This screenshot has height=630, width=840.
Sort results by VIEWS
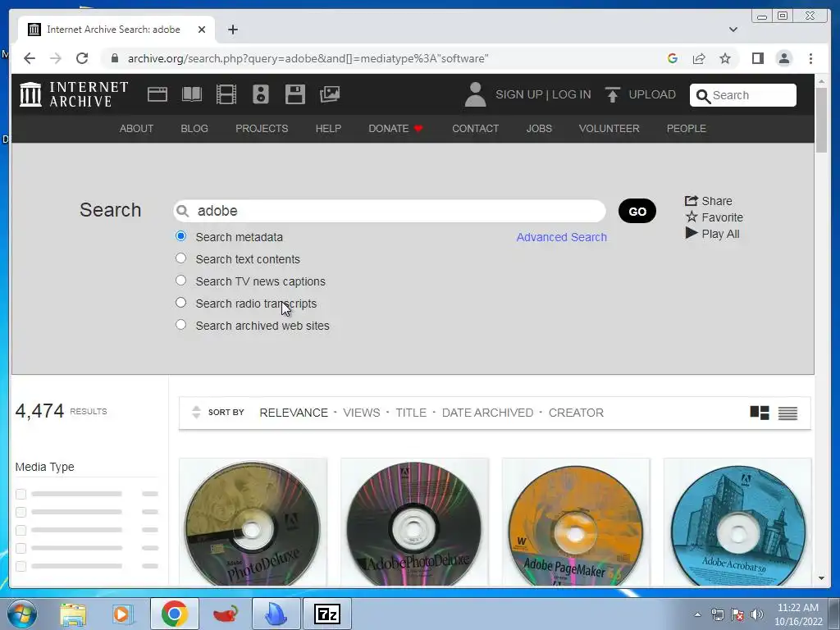(x=362, y=413)
